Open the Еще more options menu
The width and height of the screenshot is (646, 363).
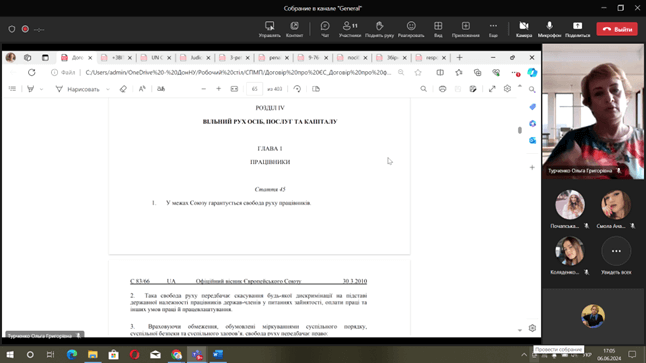[x=493, y=29]
